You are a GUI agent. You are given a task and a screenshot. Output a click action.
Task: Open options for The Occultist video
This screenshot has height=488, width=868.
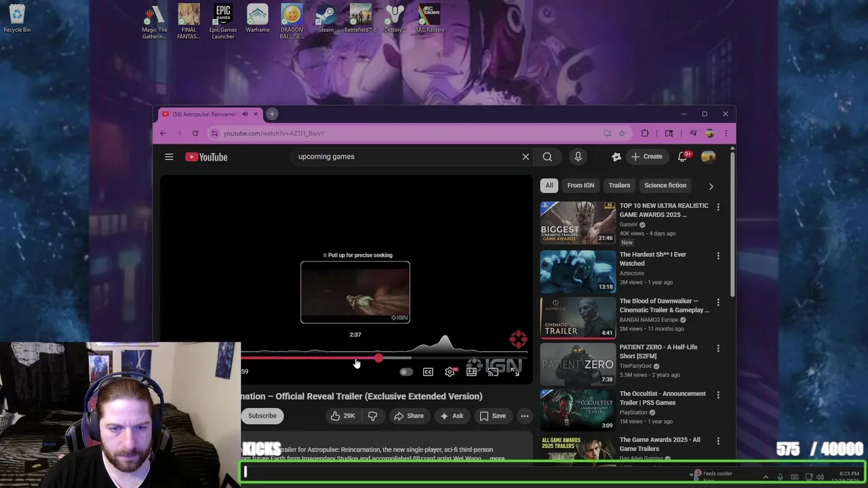tap(718, 395)
